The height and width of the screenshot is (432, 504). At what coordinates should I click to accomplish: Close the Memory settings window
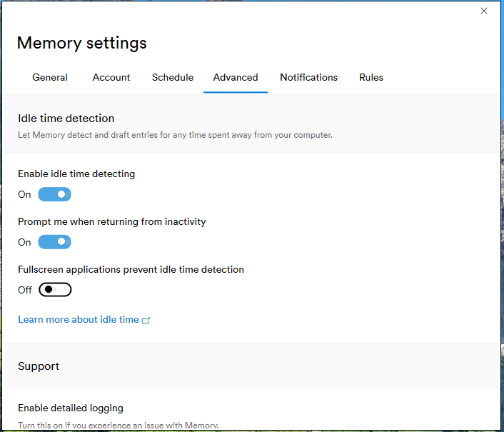pos(484,11)
